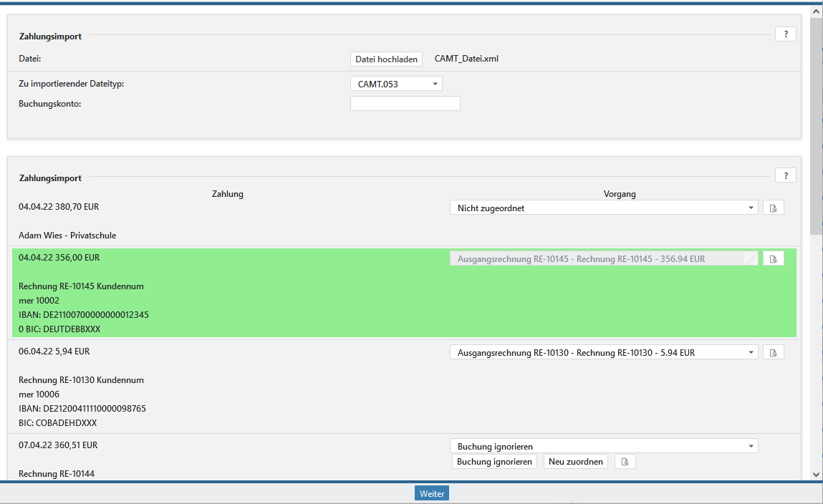Open the Buchung ignorieren dropdown list
Viewport: 823px width, 504px height.
[603, 446]
